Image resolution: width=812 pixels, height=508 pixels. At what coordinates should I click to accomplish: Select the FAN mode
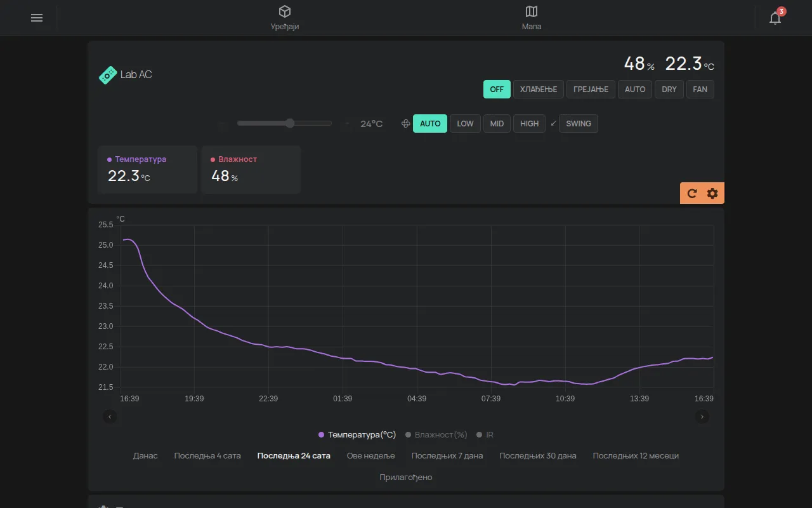(x=700, y=90)
